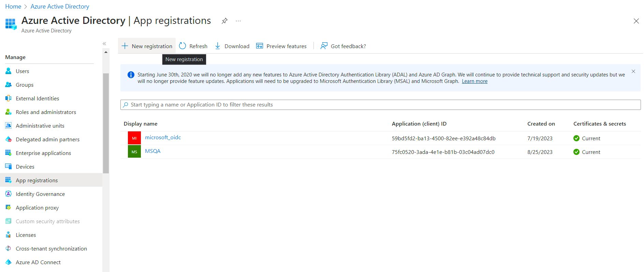
Task: Click the Enterprise applications icon
Action: 9,153
